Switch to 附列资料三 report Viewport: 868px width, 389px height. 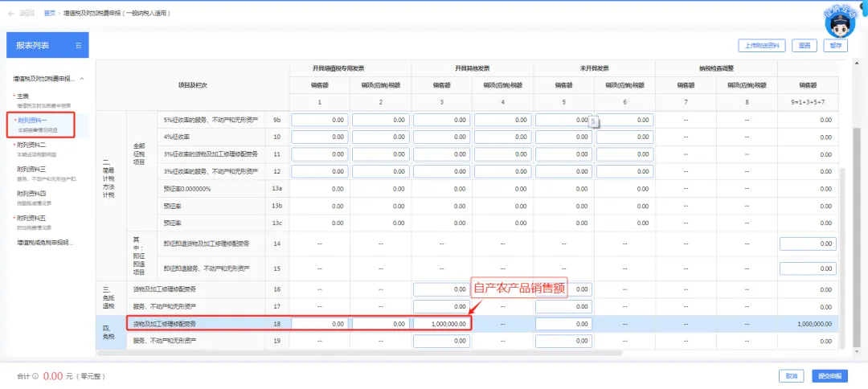(32, 170)
